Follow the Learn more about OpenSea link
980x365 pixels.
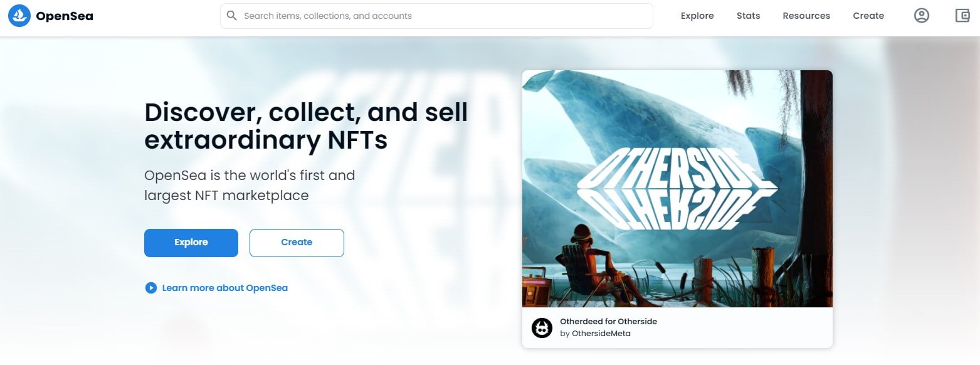[x=225, y=288]
